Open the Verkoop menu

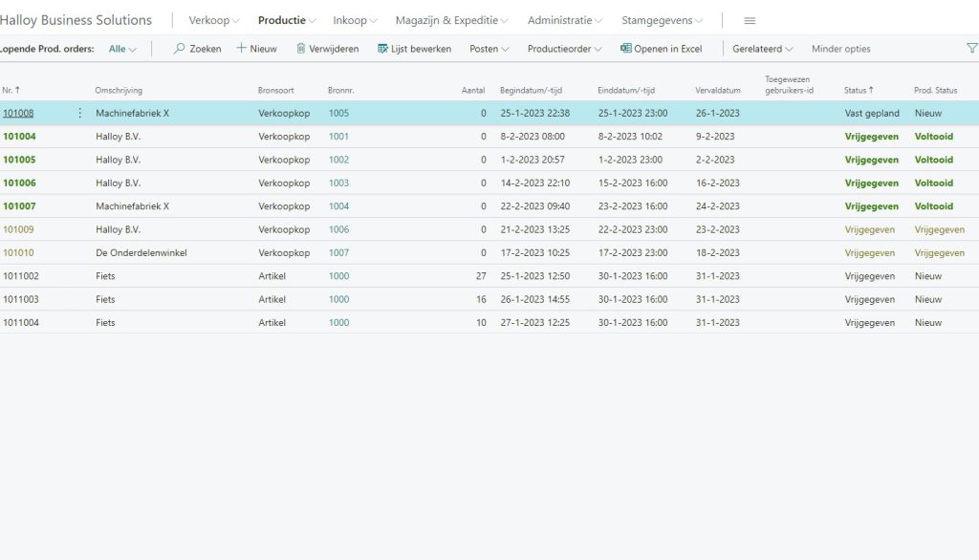tap(214, 21)
